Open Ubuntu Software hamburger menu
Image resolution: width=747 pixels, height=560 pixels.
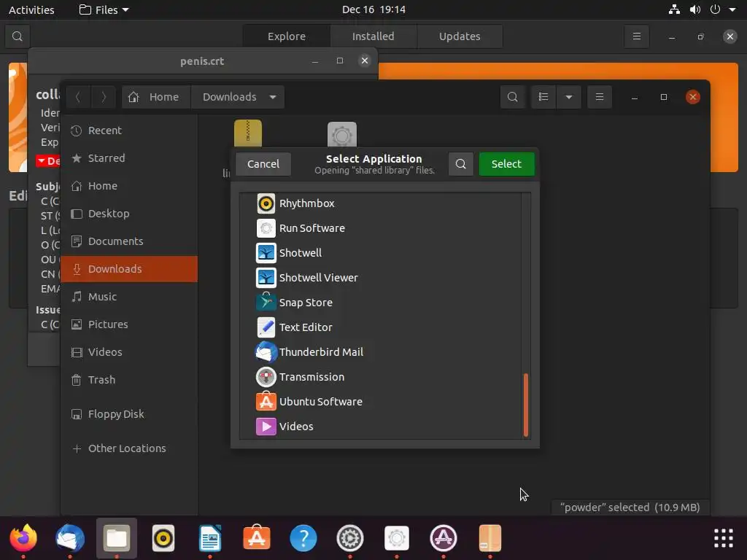coord(636,36)
